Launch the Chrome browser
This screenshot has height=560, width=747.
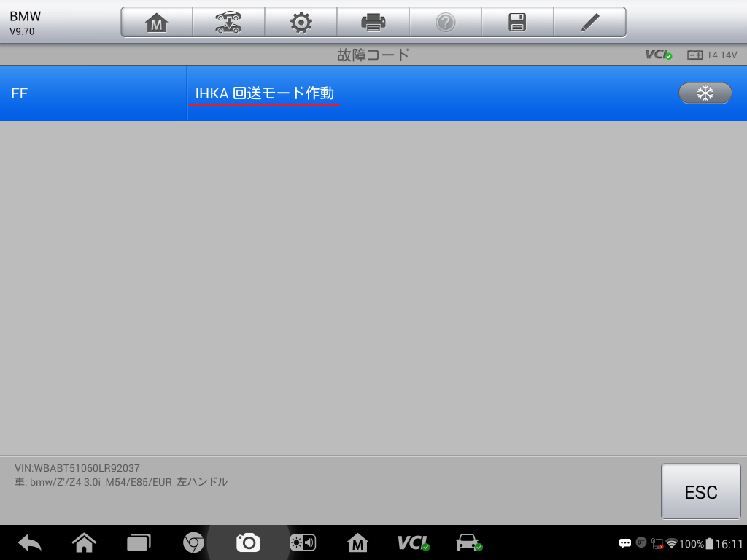(193, 542)
